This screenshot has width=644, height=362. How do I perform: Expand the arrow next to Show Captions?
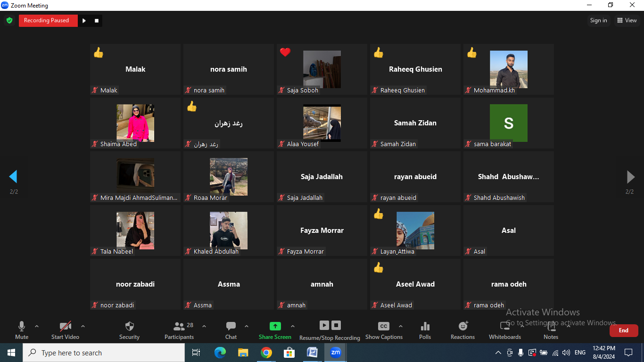[x=401, y=326]
